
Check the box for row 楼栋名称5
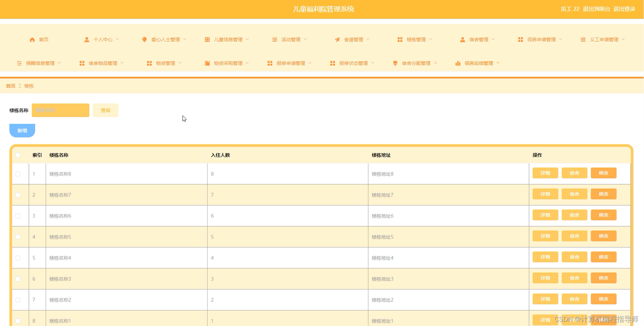tap(18, 237)
